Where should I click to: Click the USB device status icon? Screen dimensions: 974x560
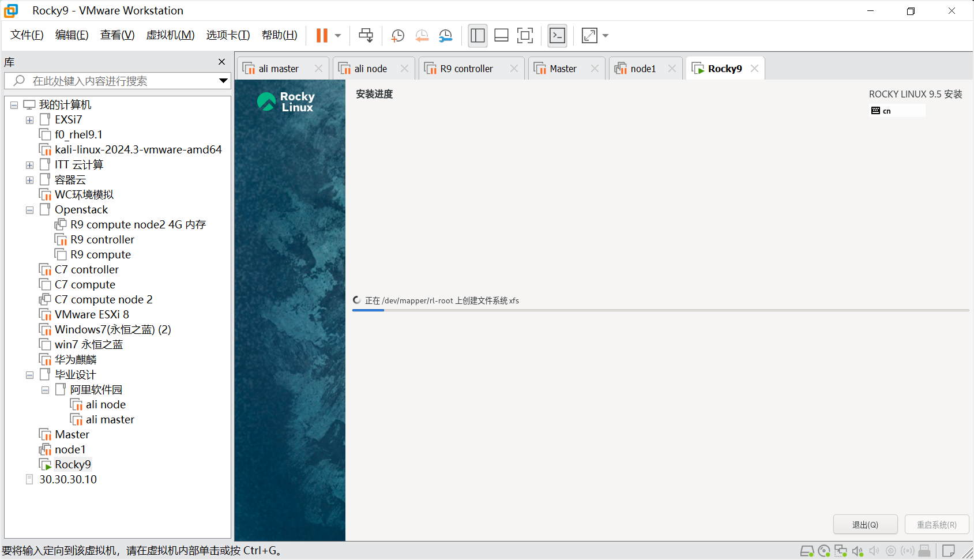pyautogui.click(x=924, y=551)
